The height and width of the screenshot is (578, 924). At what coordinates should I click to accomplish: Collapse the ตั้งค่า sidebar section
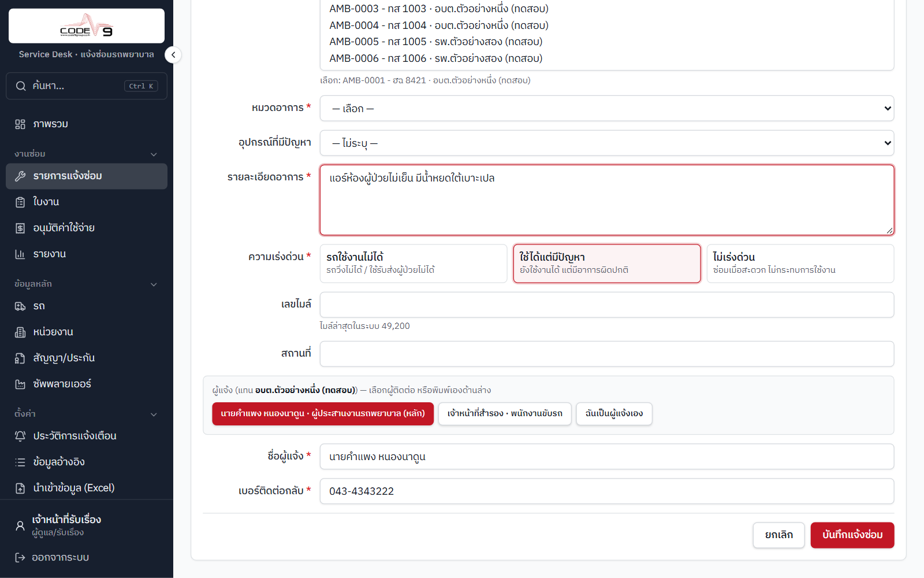154,414
